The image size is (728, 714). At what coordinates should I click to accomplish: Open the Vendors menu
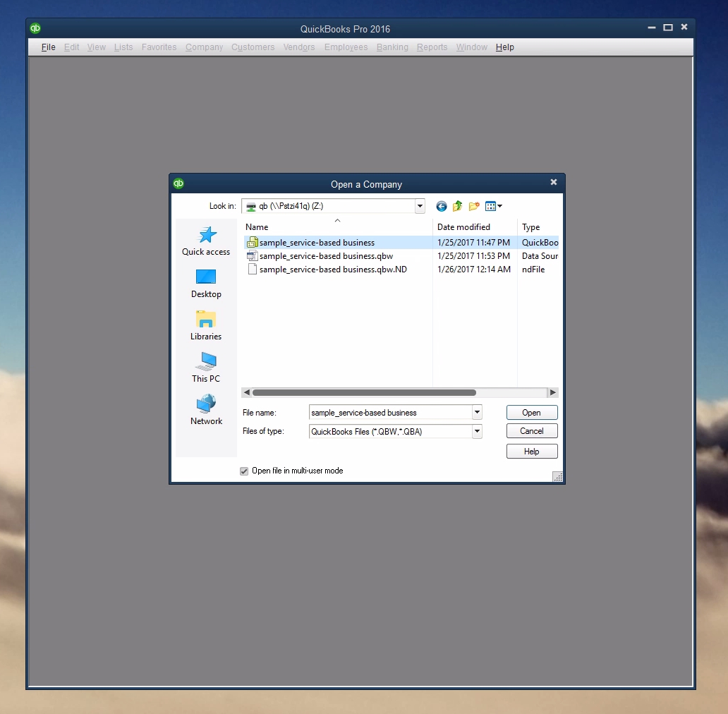(299, 47)
